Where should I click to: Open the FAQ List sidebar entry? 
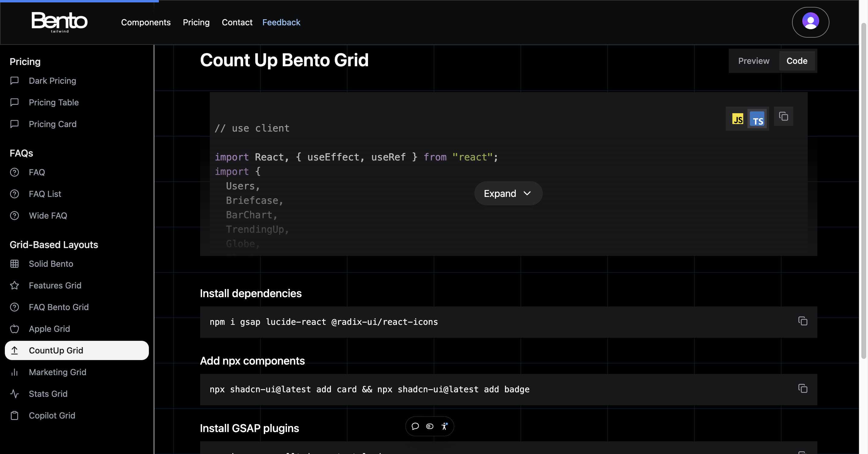(x=77, y=194)
